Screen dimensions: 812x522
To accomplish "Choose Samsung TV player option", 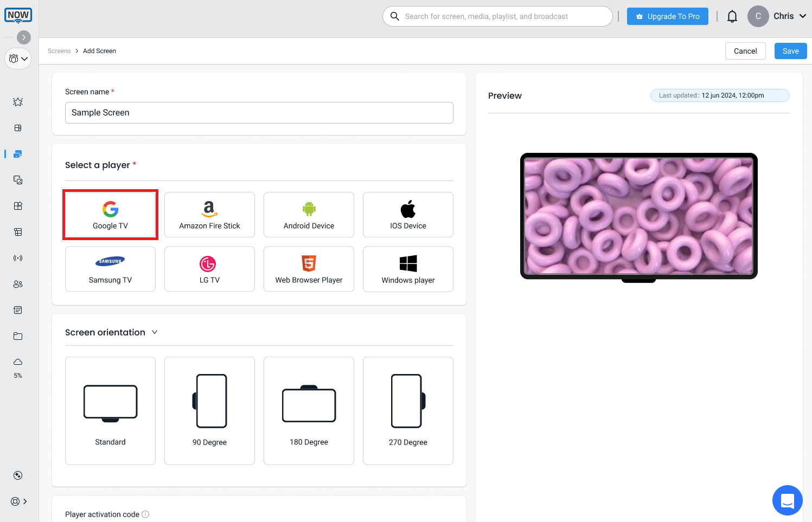I will [x=110, y=269].
